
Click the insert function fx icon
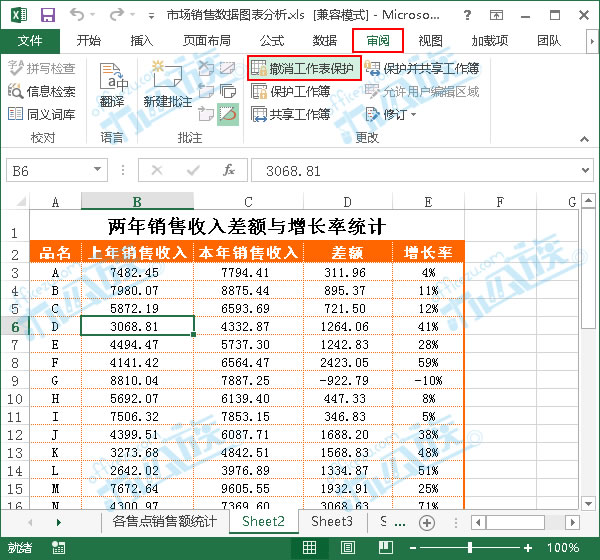coord(229,170)
